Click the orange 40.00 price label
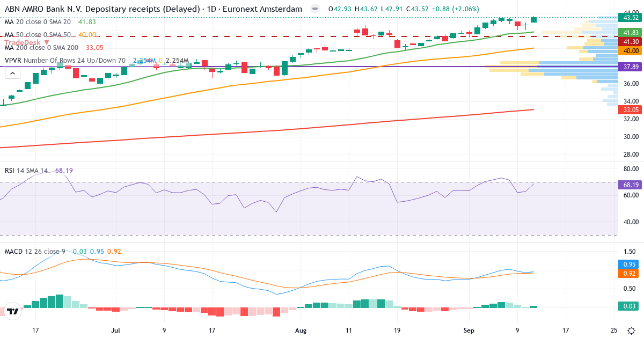644x338 pixels. pyautogui.click(x=630, y=50)
